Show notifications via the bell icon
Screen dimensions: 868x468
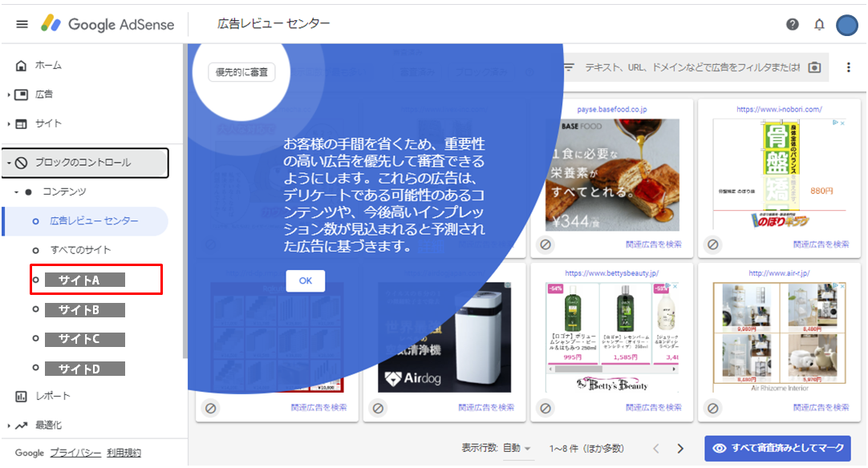pyautogui.click(x=819, y=24)
